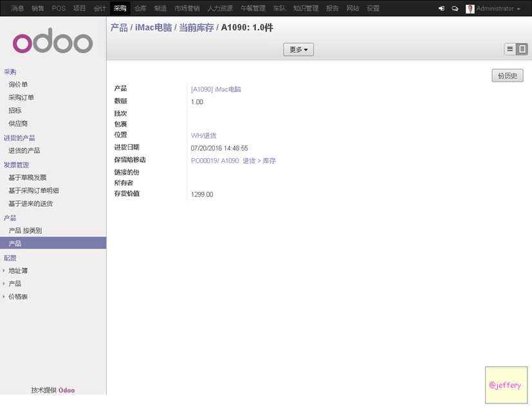The width and height of the screenshot is (532, 408).
Task: Open the 知识管理 top menu
Action: (x=306, y=8)
